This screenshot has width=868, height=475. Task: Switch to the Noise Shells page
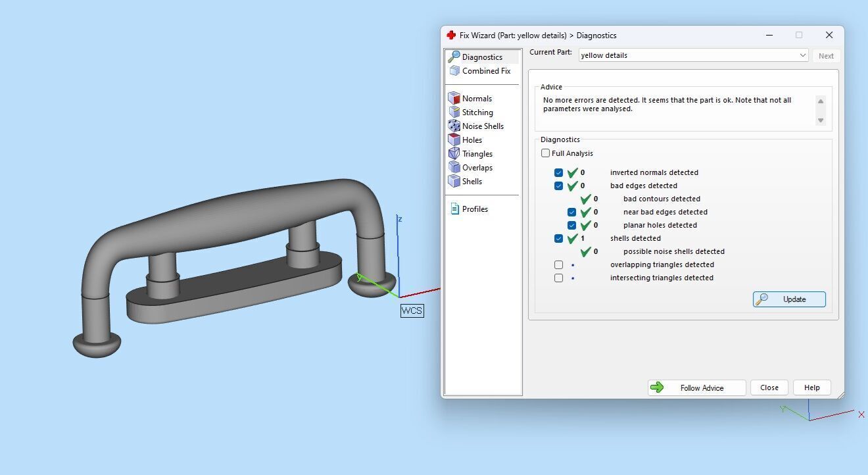(x=483, y=126)
